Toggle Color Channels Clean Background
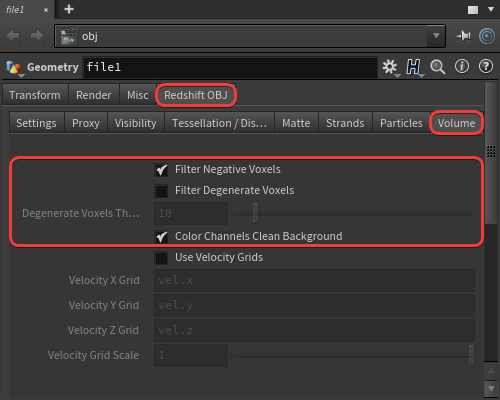The height and width of the screenshot is (400, 500). 161,237
